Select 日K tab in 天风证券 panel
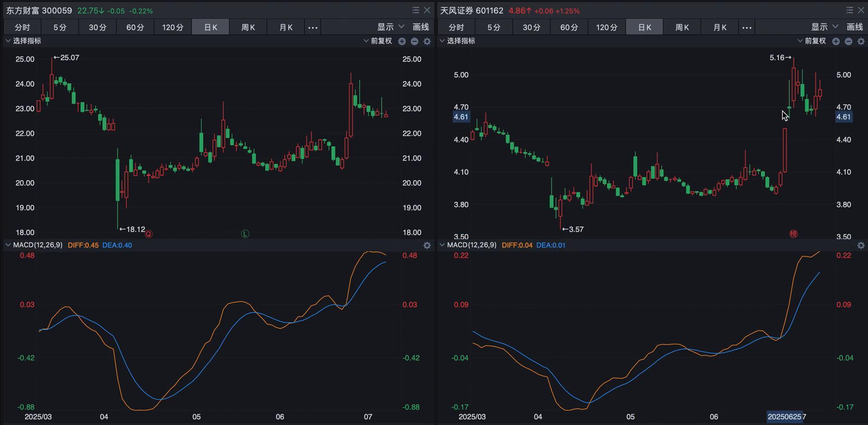 click(645, 27)
